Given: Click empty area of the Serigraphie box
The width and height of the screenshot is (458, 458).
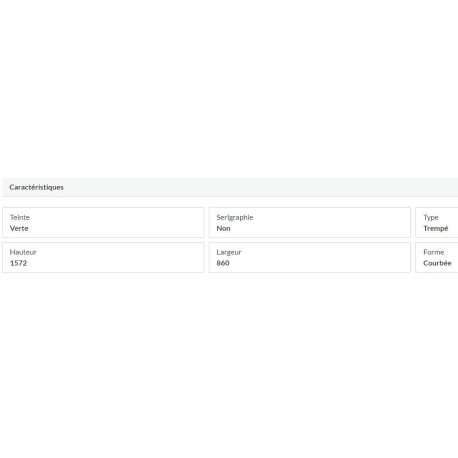Looking at the screenshot, I should (x=333, y=223).
